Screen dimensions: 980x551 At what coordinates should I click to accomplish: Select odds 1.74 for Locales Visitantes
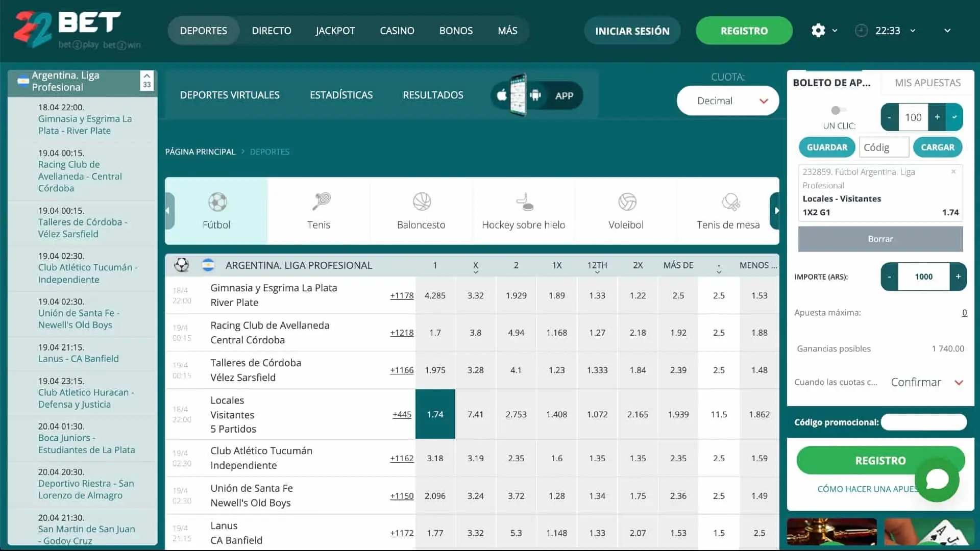coord(435,414)
